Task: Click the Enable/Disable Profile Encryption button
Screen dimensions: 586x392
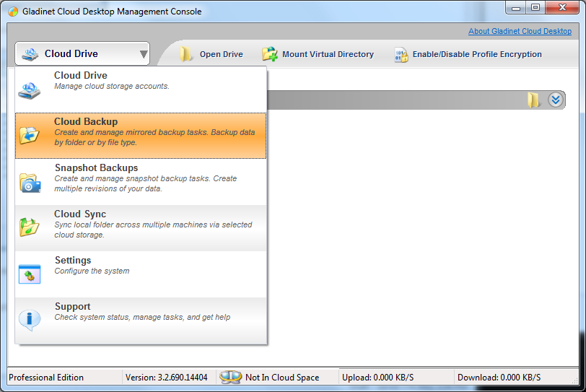Action: click(x=468, y=55)
